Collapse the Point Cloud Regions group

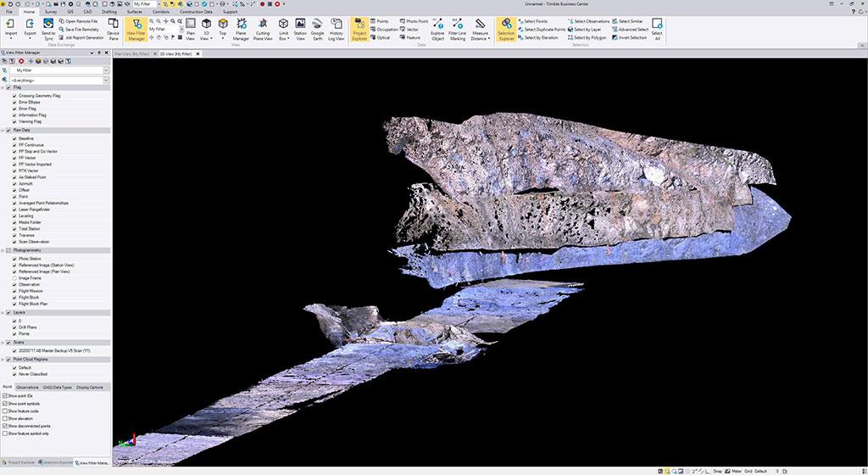pos(3,360)
